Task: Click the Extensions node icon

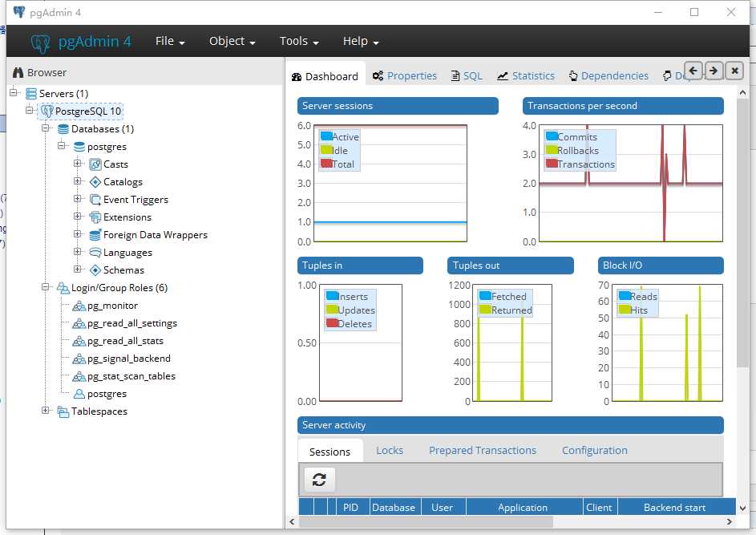Action: (x=95, y=217)
